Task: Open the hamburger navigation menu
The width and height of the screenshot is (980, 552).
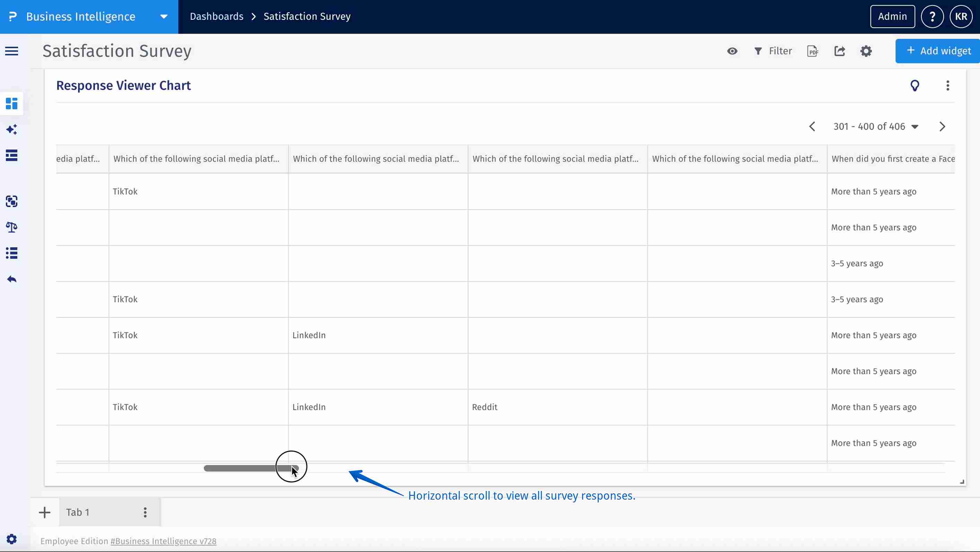Action: [11, 51]
